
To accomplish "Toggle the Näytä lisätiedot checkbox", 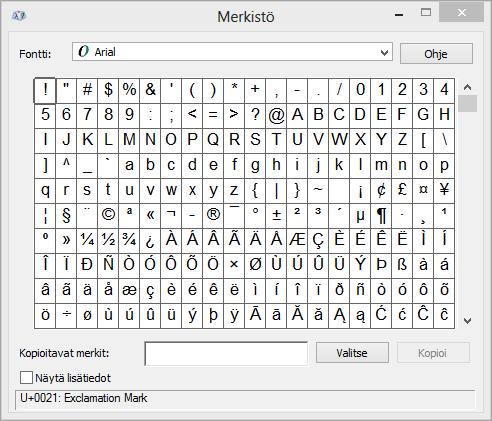I will pyautogui.click(x=26, y=378).
